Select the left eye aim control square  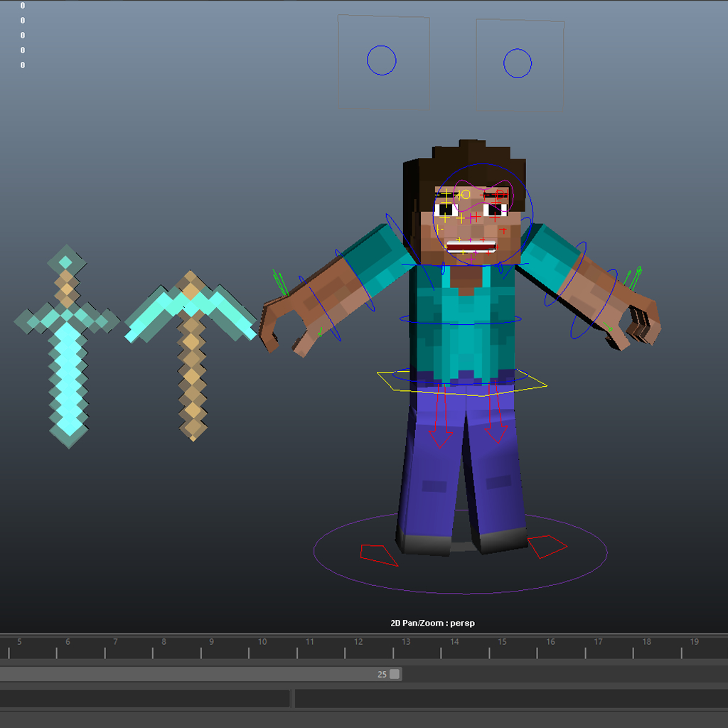point(382,60)
